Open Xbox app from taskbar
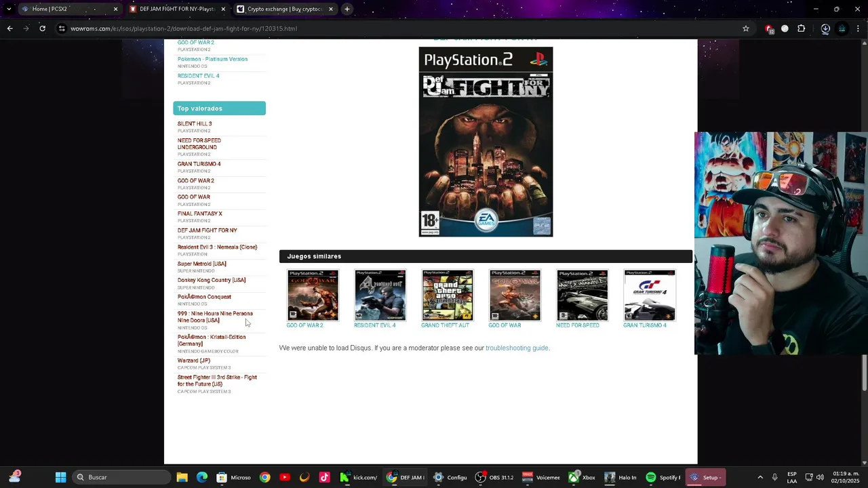The width and height of the screenshot is (868, 488). point(582,477)
